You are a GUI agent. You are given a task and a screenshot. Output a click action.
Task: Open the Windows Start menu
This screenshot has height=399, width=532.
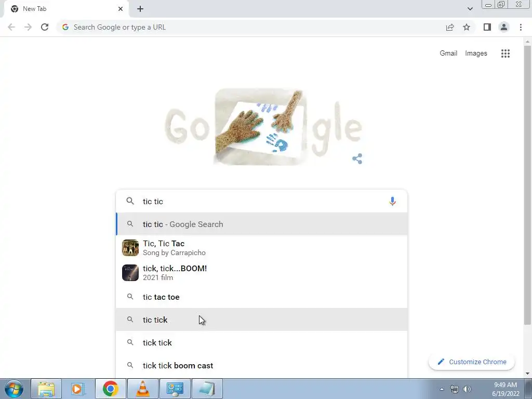pyautogui.click(x=14, y=389)
